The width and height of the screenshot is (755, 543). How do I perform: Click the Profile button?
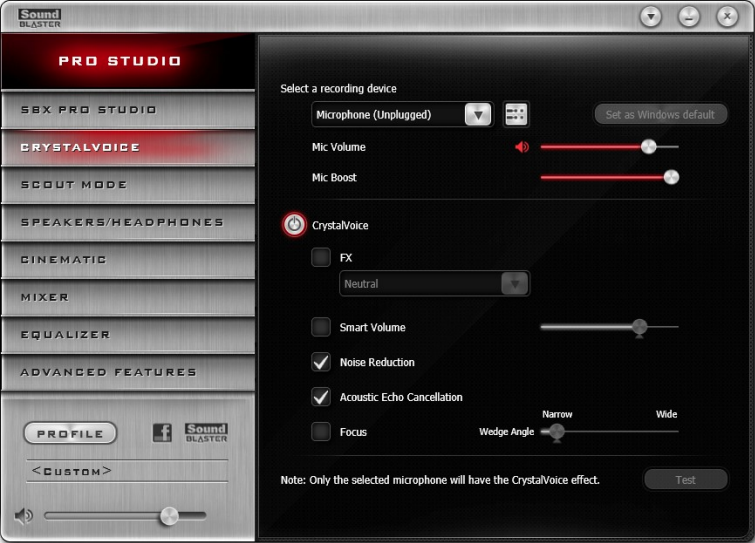click(x=70, y=433)
